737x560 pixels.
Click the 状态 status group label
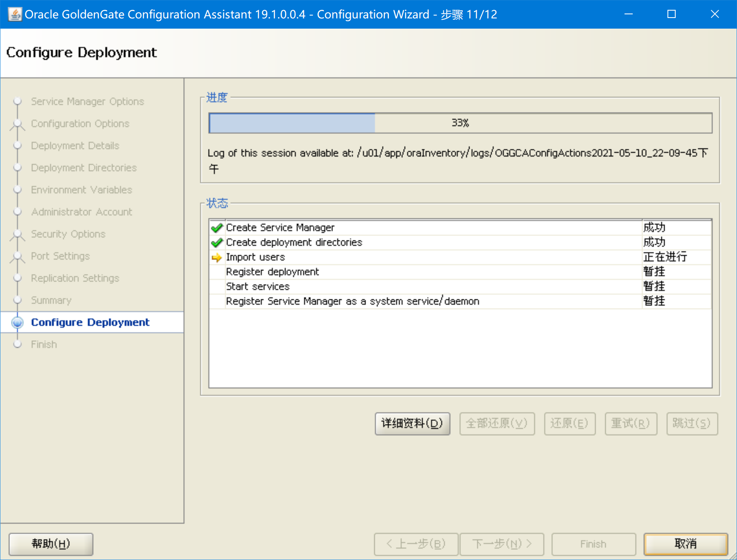click(x=217, y=203)
